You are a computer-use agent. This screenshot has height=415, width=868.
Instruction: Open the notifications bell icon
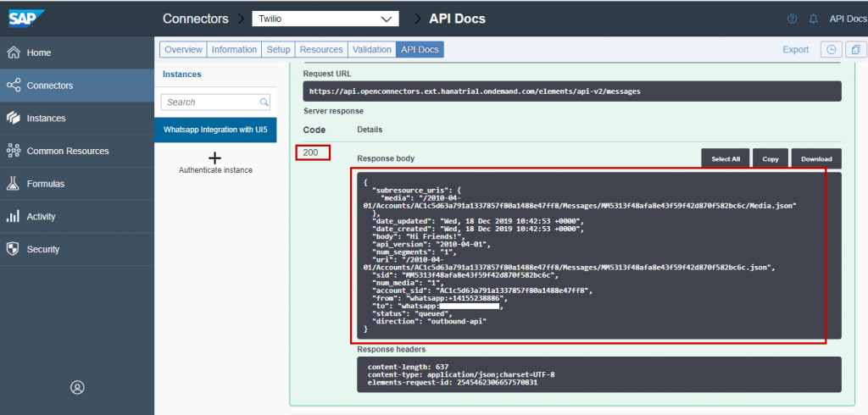pos(813,19)
